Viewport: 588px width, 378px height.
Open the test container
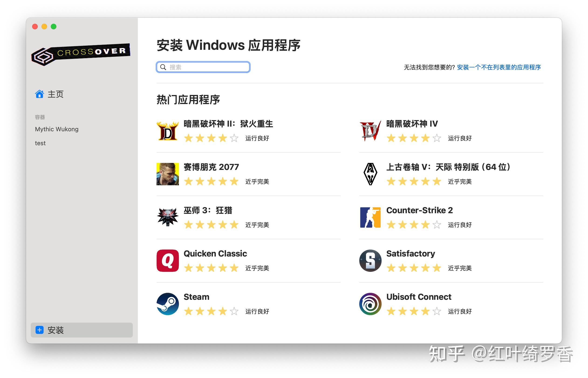[40, 143]
